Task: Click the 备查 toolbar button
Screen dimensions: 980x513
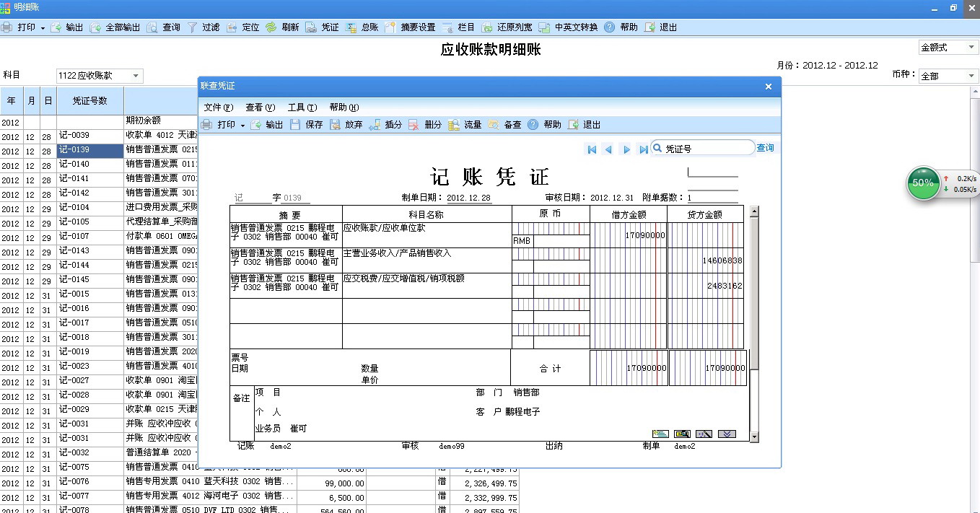Action: (504, 125)
